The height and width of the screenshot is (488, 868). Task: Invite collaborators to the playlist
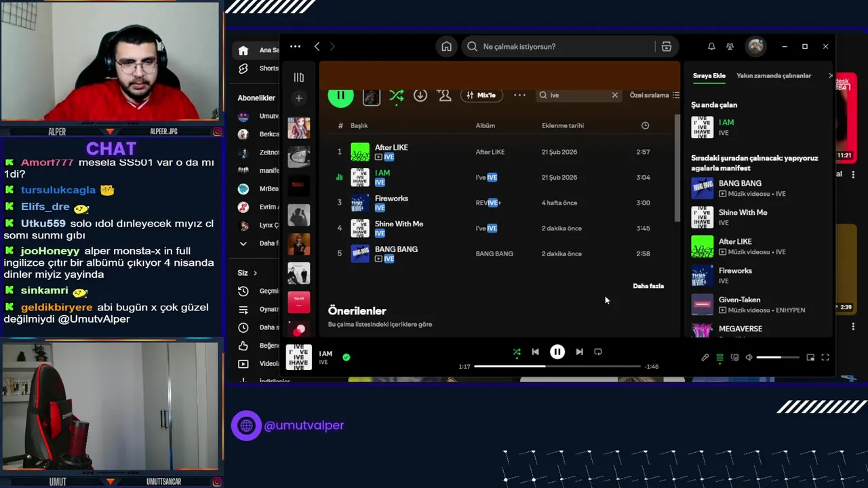[x=445, y=96]
